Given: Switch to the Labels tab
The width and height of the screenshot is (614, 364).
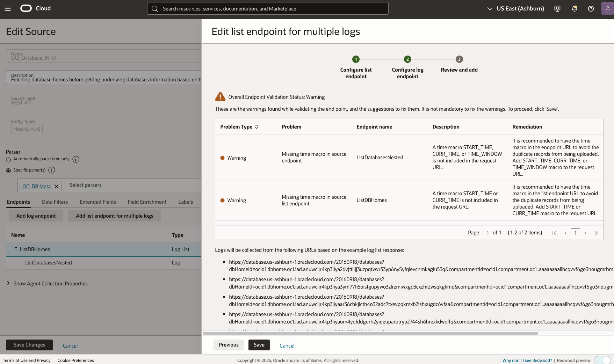Looking at the screenshot, I should 186,202.
